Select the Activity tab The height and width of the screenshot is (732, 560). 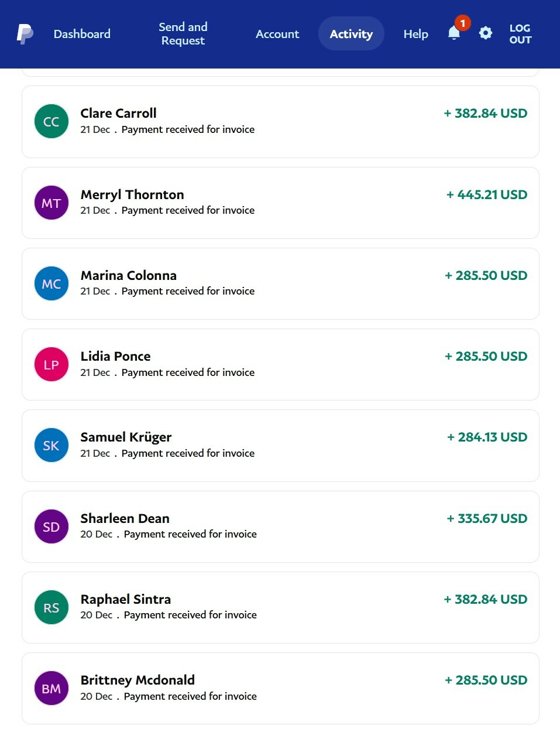tap(351, 34)
